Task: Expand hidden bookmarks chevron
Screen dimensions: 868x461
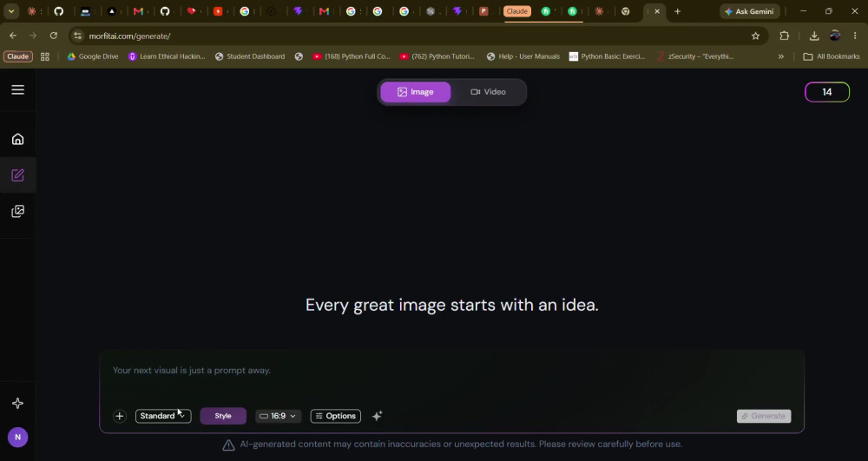Action: pos(781,56)
